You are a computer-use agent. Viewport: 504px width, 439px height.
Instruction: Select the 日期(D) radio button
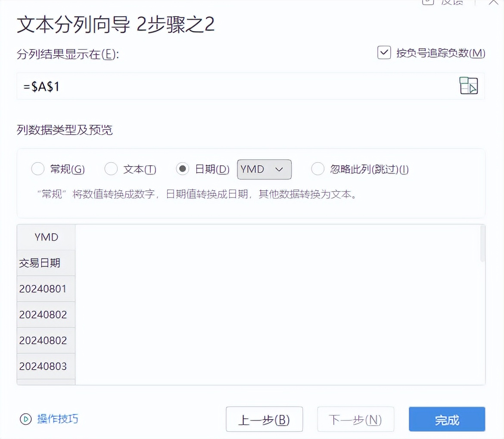point(182,169)
